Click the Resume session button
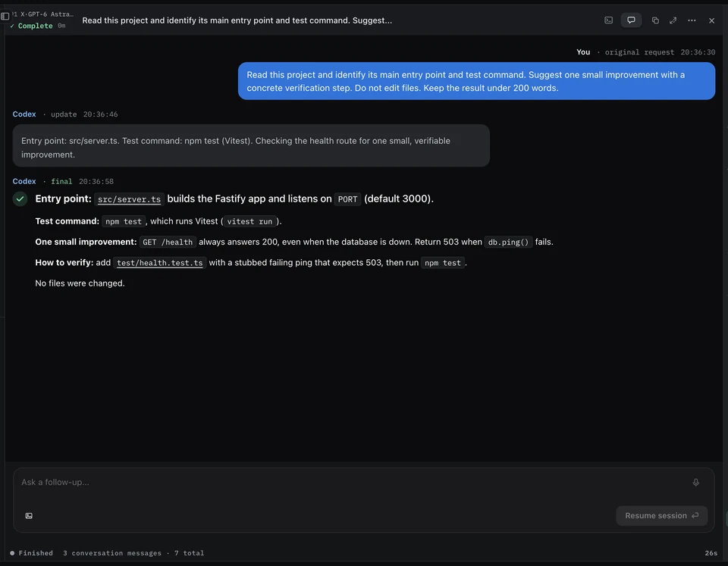The image size is (728, 566). (x=661, y=516)
